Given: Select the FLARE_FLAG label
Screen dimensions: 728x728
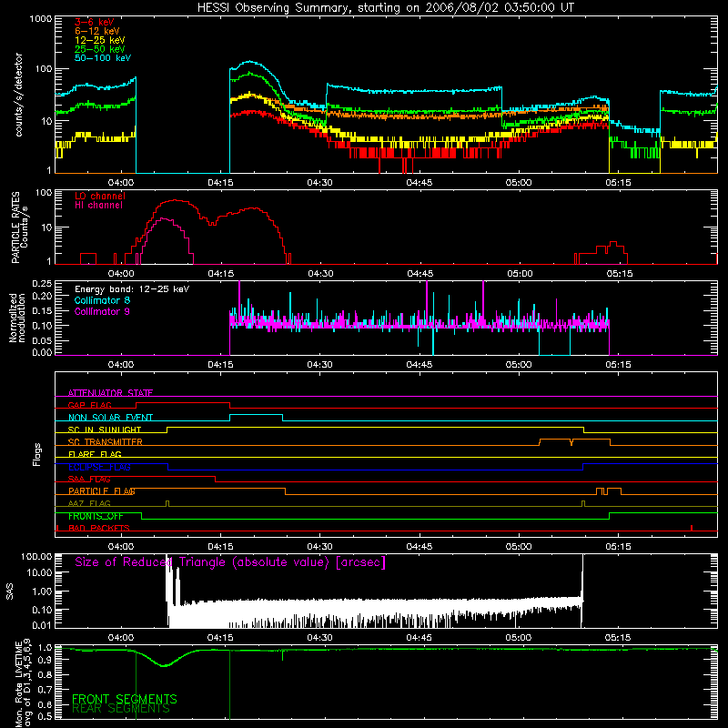Looking at the screenshot, I should tap(95, 454).
